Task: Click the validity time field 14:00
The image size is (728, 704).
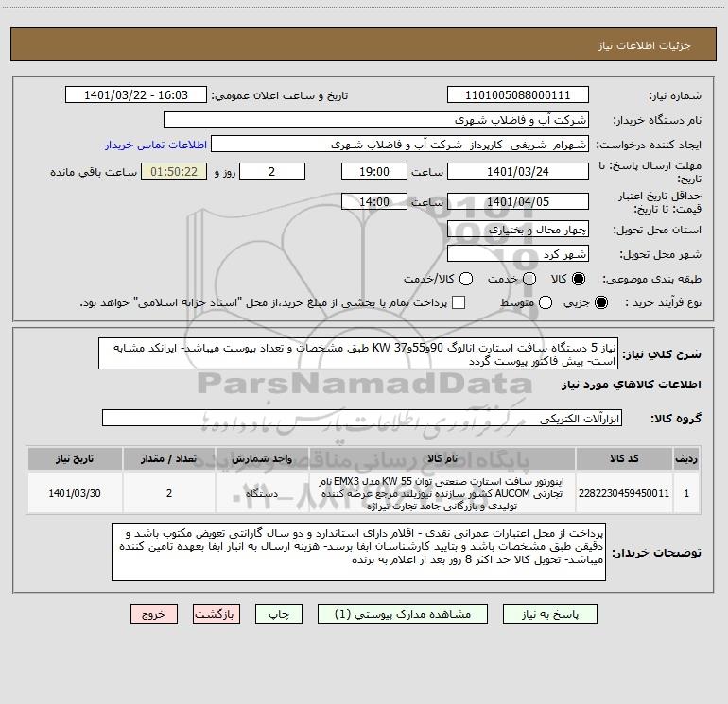Action: point(374,202)
